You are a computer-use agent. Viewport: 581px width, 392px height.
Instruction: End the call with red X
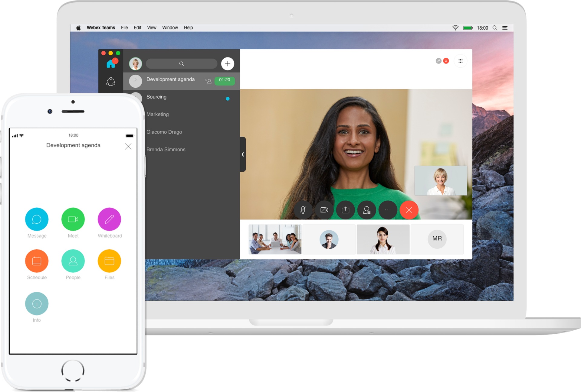(x=409, y=210)
